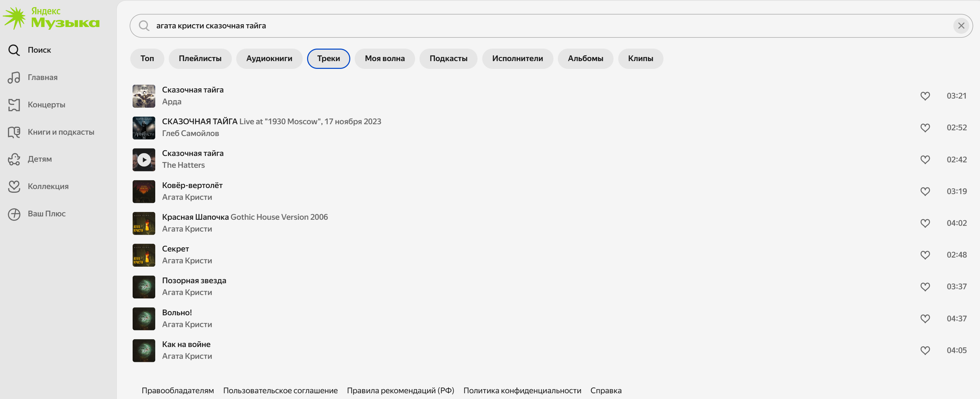Viewport: 980px width, 399px height.
Task: Click the 03:21 duration of Арда track
Action: [x=956, y=96]
